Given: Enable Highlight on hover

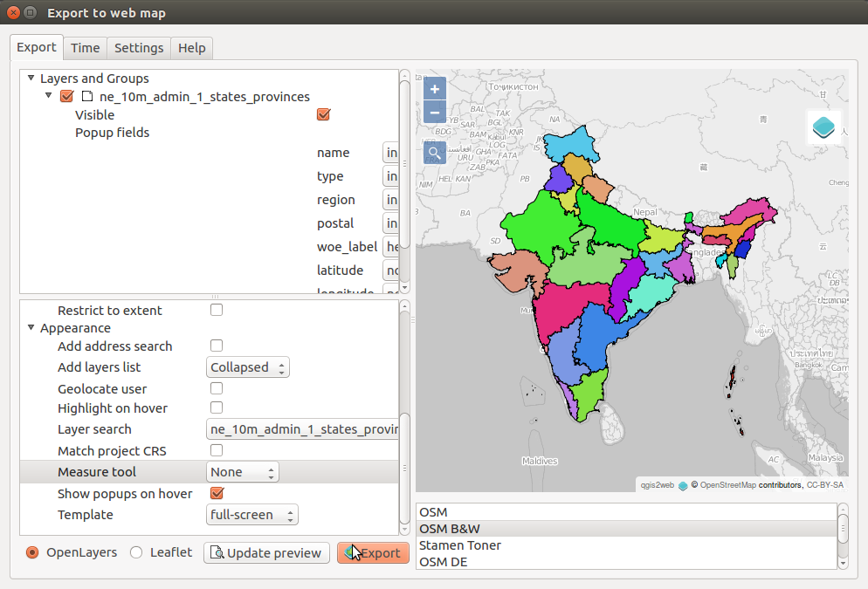Looking at the screenshot, I should tap(216, 408).
